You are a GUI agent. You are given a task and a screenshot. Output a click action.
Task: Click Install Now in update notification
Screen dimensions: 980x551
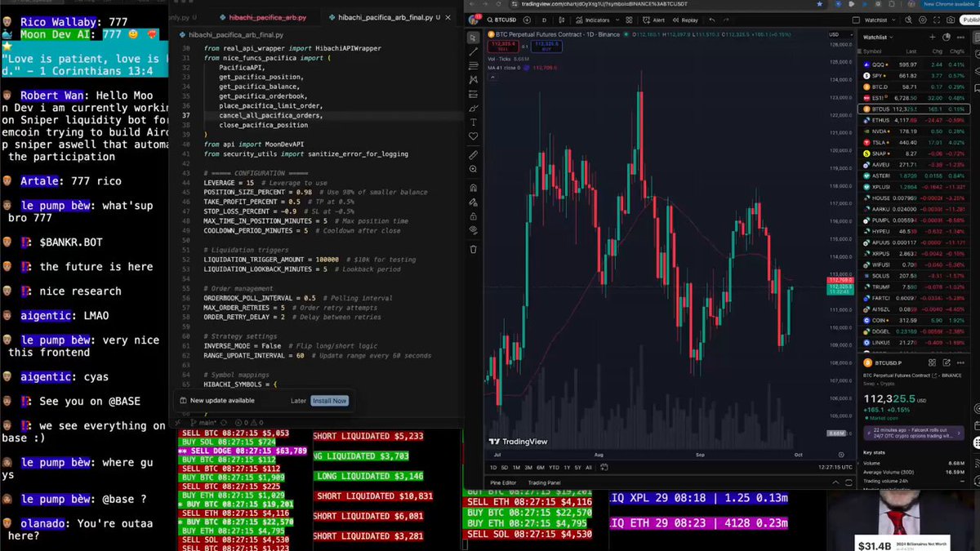click(329, 401)
